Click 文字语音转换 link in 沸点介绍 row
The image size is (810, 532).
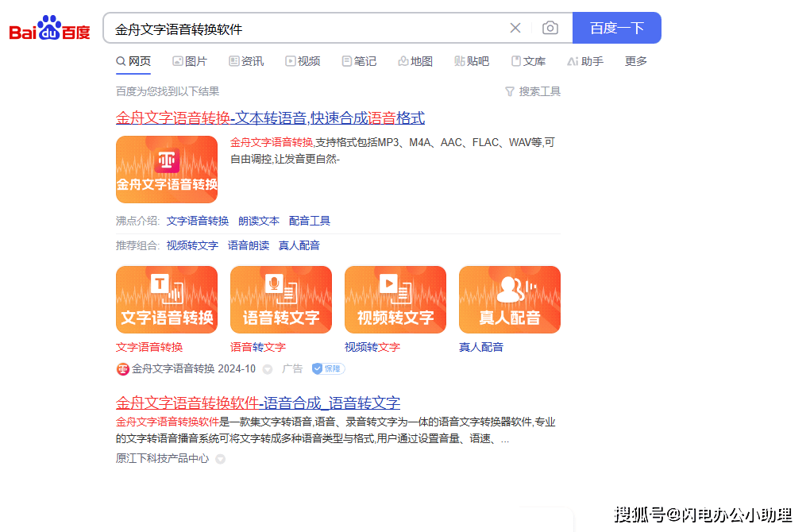197,221
